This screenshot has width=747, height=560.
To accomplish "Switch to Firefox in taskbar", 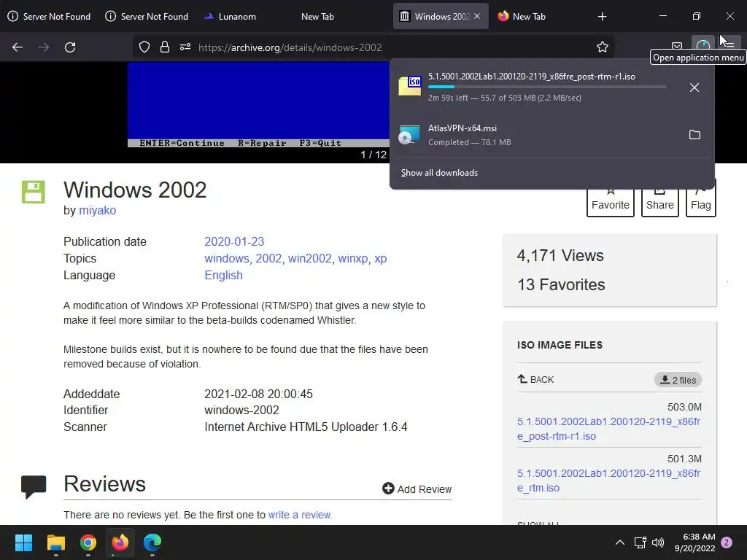I will coord(120,542).
